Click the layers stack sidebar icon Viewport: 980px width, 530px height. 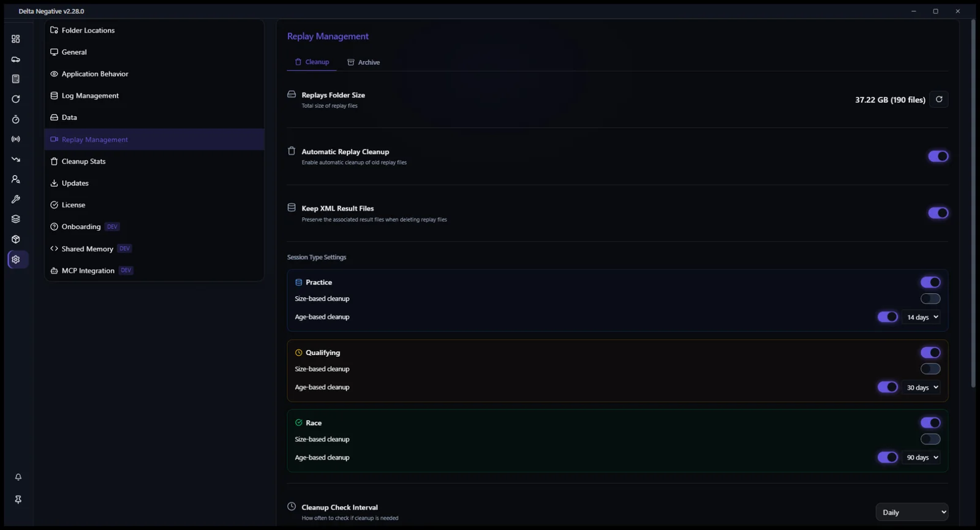(16, 219)
